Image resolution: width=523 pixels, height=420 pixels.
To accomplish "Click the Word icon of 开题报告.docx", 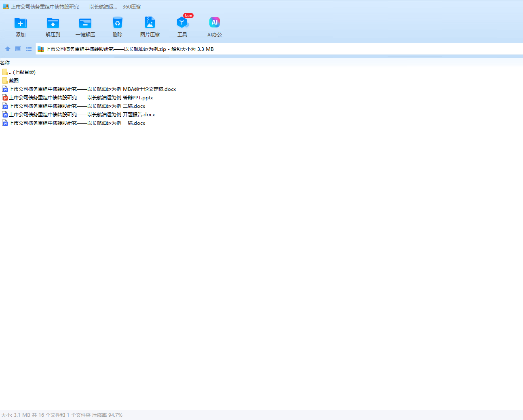I will pos(5,114).
